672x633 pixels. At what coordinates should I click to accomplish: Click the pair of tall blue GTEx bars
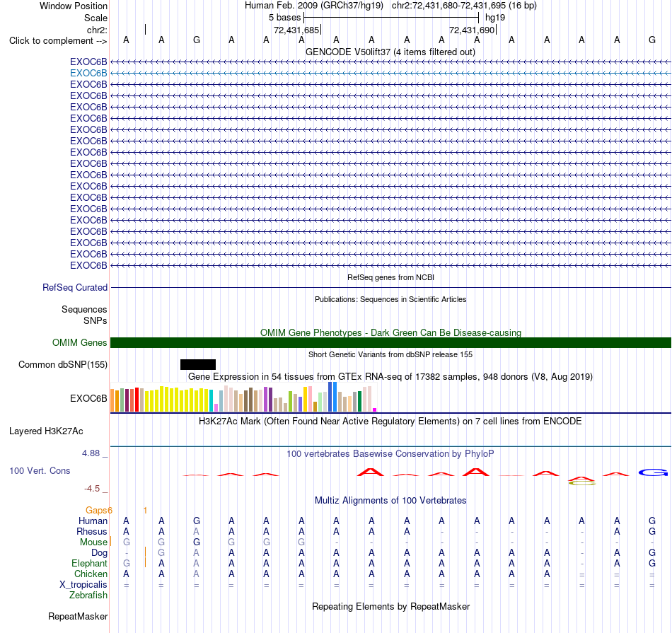[332, 397]
